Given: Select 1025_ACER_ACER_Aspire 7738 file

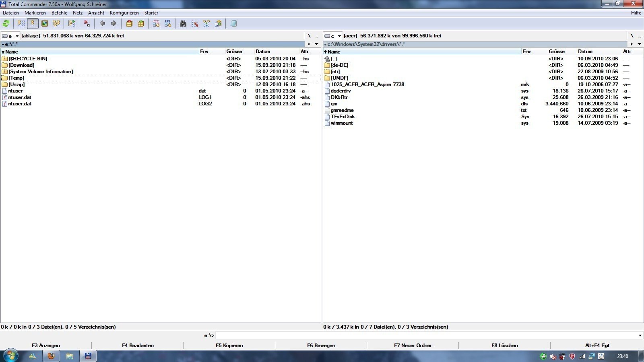Looking at the screenshot, I should (483, 84).
